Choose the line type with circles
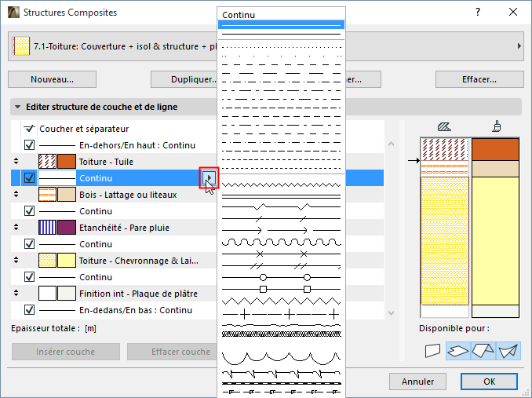The width and height of the screenshot is (532, 398). tap(281, 277)
